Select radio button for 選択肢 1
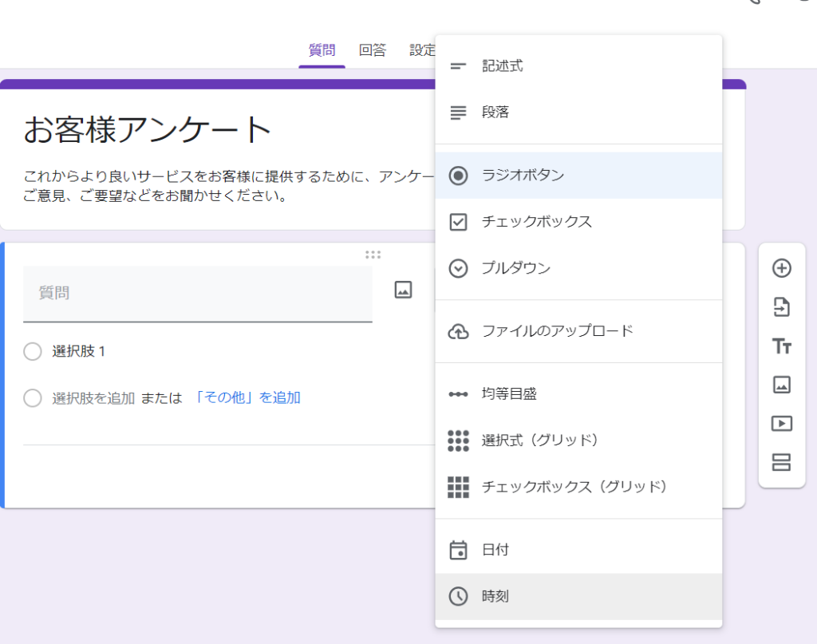Image resolution: width=817 pixels, height=644 pixels. pos(32,352)
